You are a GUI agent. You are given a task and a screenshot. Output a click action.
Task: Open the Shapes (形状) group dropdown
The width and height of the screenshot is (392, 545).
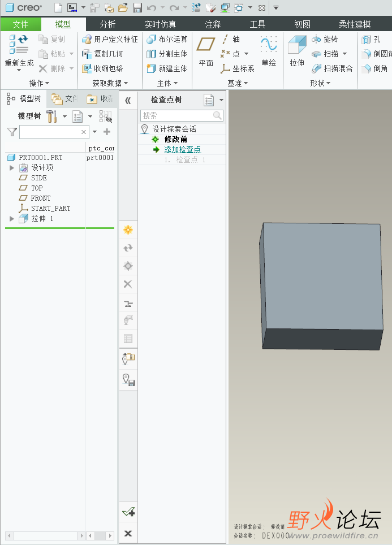[x=320, y=83]
